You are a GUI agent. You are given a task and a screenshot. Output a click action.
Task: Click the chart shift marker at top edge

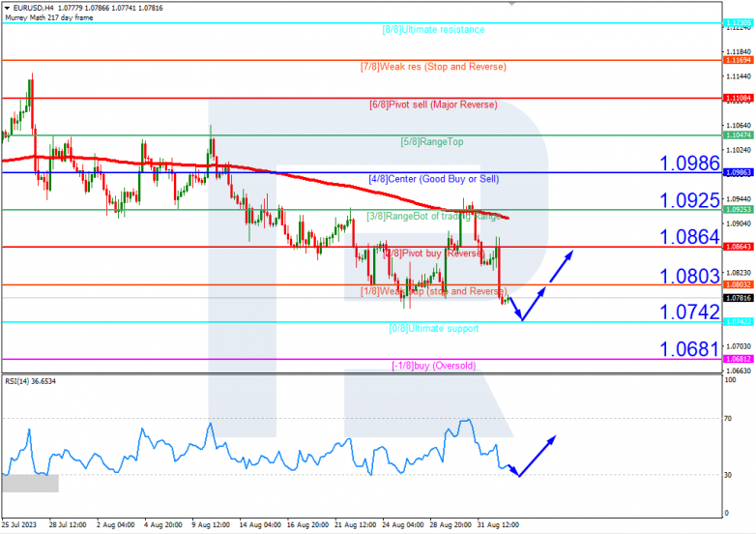(512, 4)
